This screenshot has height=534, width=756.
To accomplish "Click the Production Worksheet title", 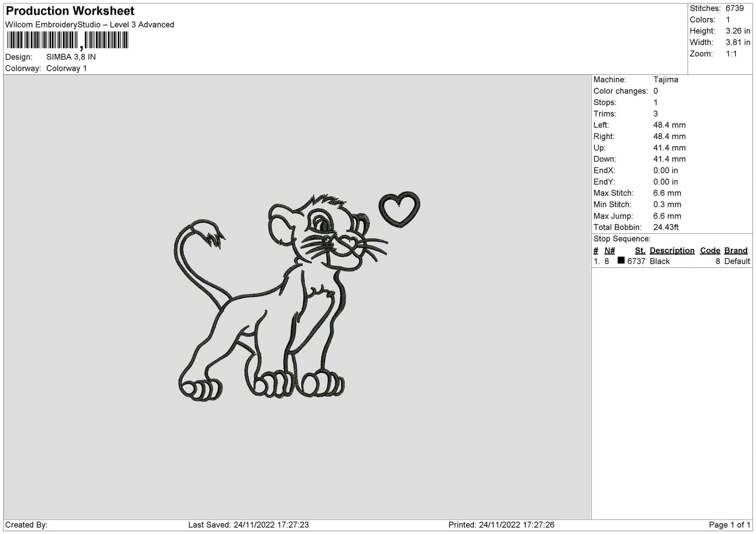I will pyautogui.click(x=70, y=11).
